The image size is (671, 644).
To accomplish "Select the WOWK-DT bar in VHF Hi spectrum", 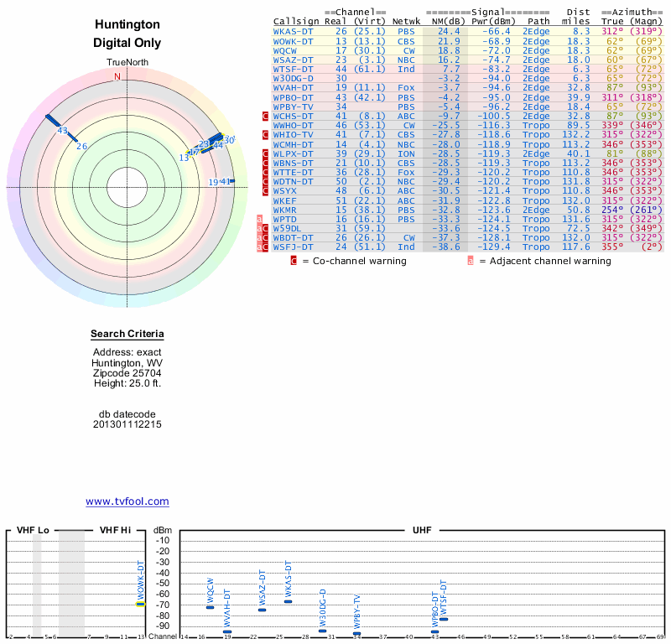I will pos(141,604).
